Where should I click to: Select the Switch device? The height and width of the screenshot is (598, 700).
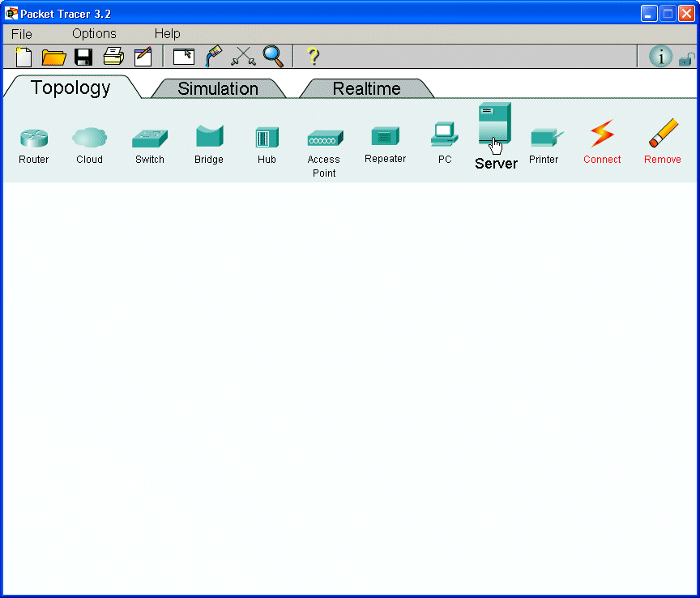point(150,147)
